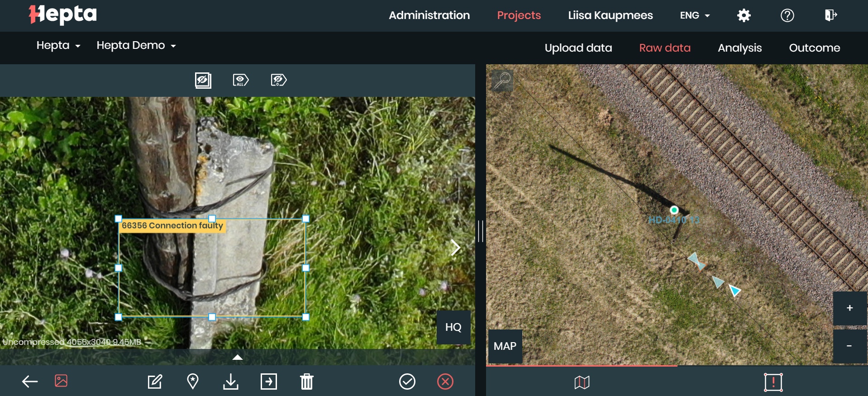Open the Administration menu
Image resolution: width=868 pixels, height=396 pixels.
coord(429,15)
